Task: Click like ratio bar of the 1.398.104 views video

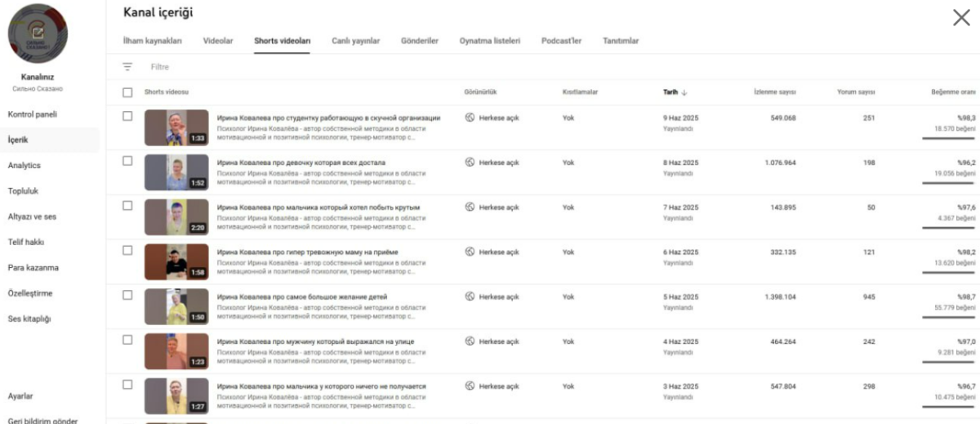Action: point(948,317)
